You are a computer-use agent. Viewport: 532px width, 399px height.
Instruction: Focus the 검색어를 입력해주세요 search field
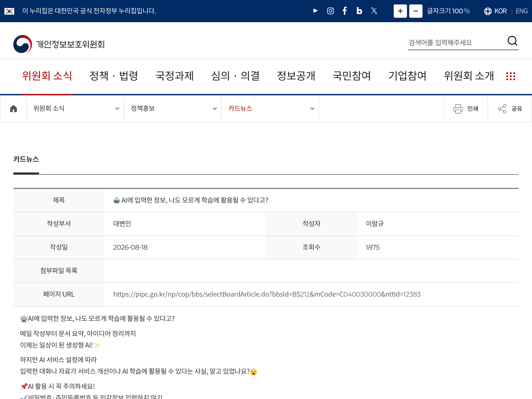[456, 43]
